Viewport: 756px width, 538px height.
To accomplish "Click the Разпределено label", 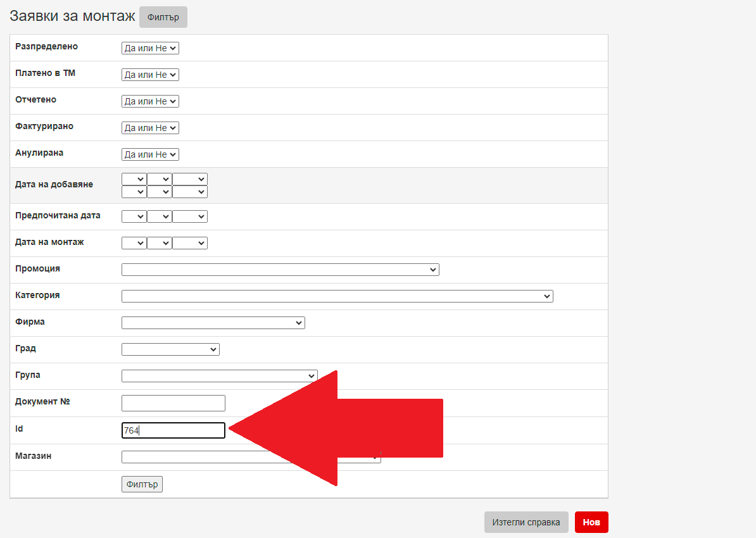I will [46, 46].
